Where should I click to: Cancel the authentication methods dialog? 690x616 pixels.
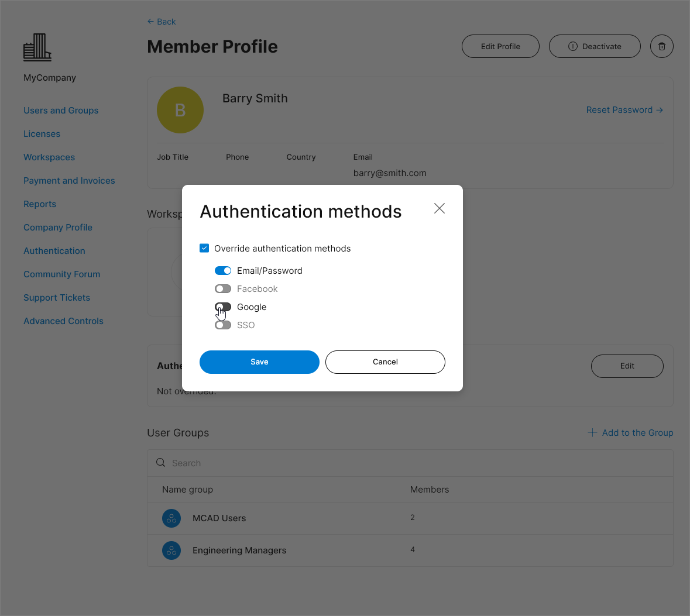tap(385, 362)
